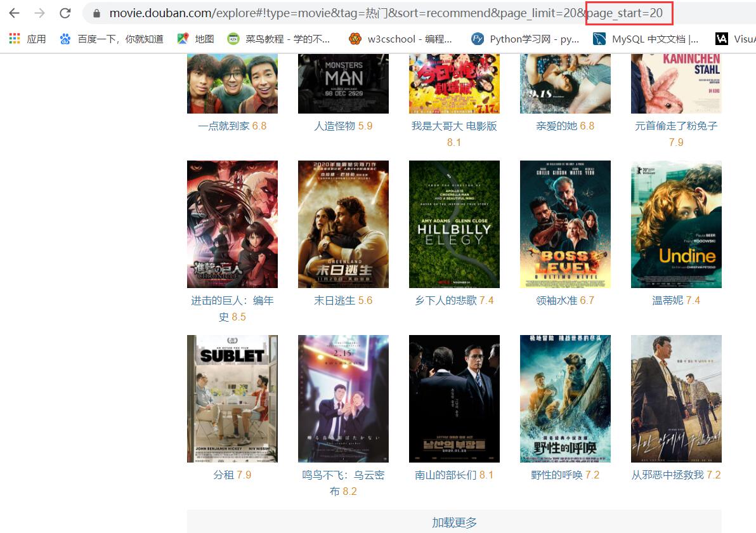
Task: Open the 地图 maps bookmark
Action: (x=196, y=39)
